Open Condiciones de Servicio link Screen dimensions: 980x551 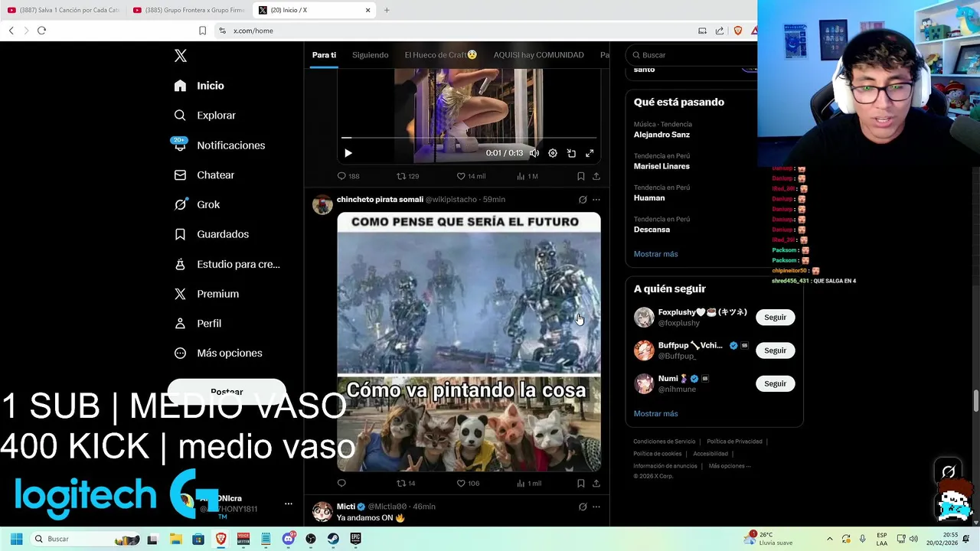[665, 442]
